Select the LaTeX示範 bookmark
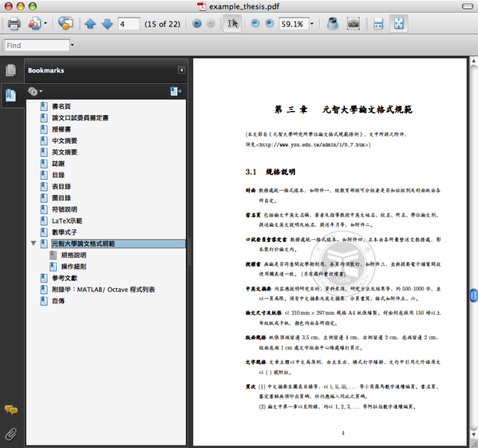 [67, 220]
